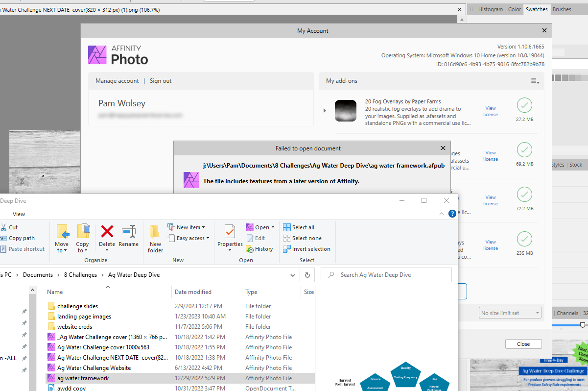Open the View menu
The image size is (588, 391).
pyautogui.click(x=19, y=214)
